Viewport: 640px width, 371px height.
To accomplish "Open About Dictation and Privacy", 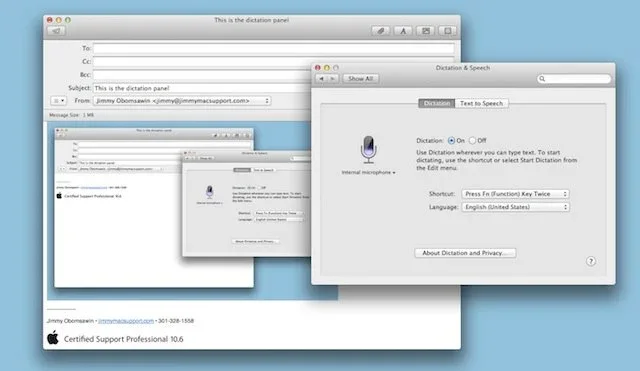I will [x=465, y=253].
